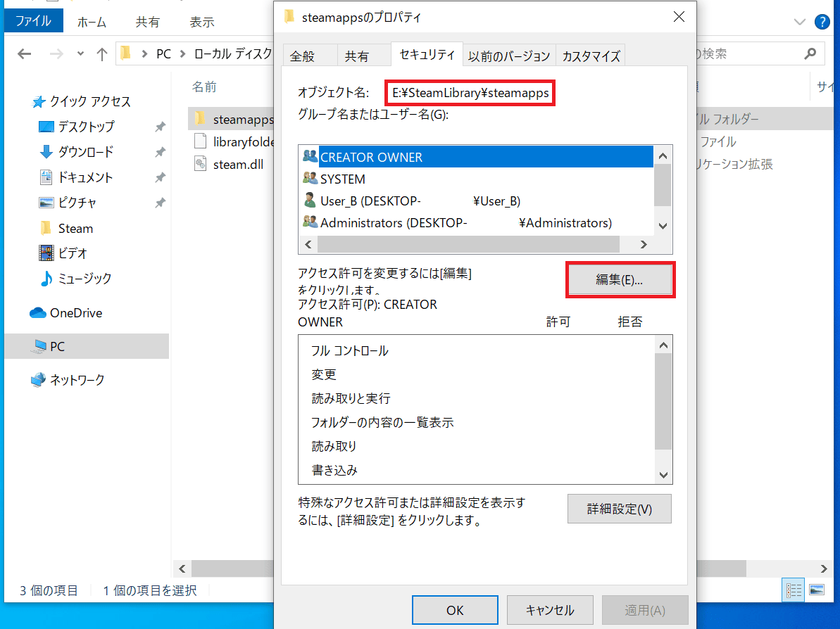Expand the chevron after PC in breadcrumb
The image size is (840, 629).
(x=182, y=54)
